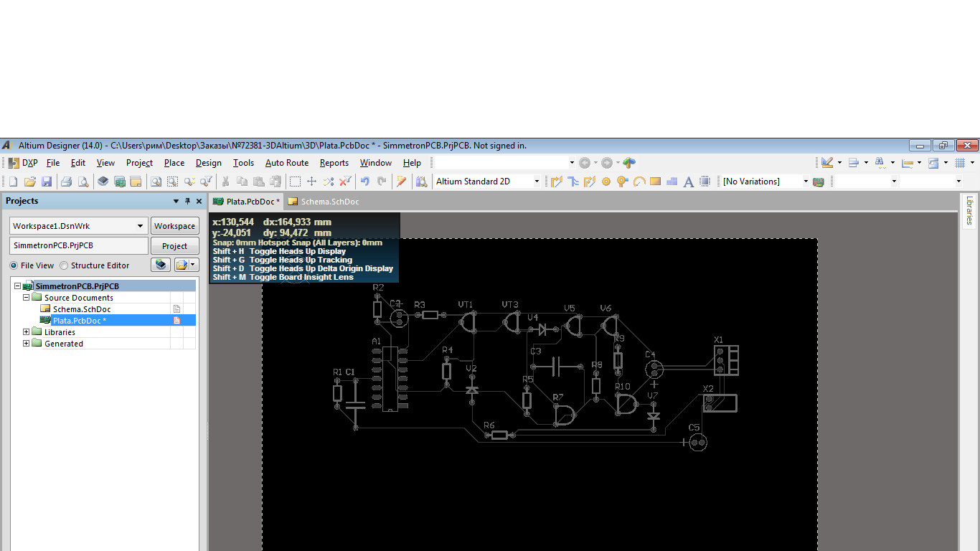The width and height of the screenshot is (980, 551).
Task: Open the Workspace1.DsnWrk dropdown
Action: [140, 226]
